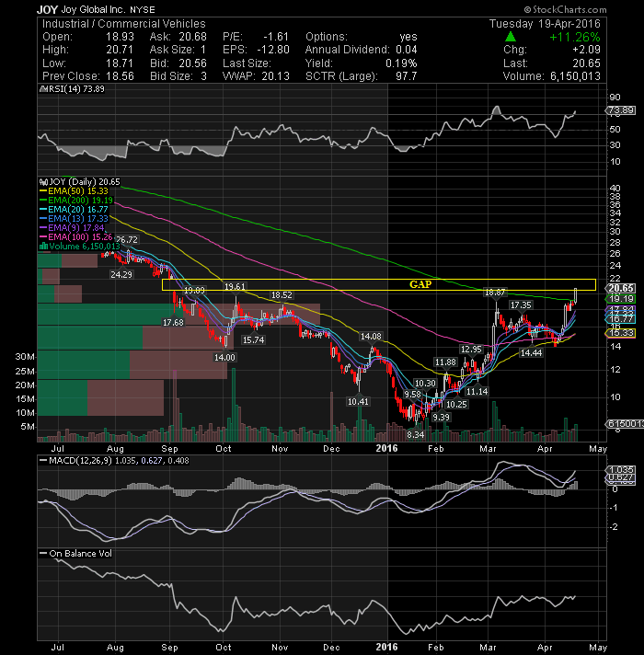The width and height of the screenshot is (644, 655).
Task: Click the 18.52 November peak label
Action: (x=282, y=295)
